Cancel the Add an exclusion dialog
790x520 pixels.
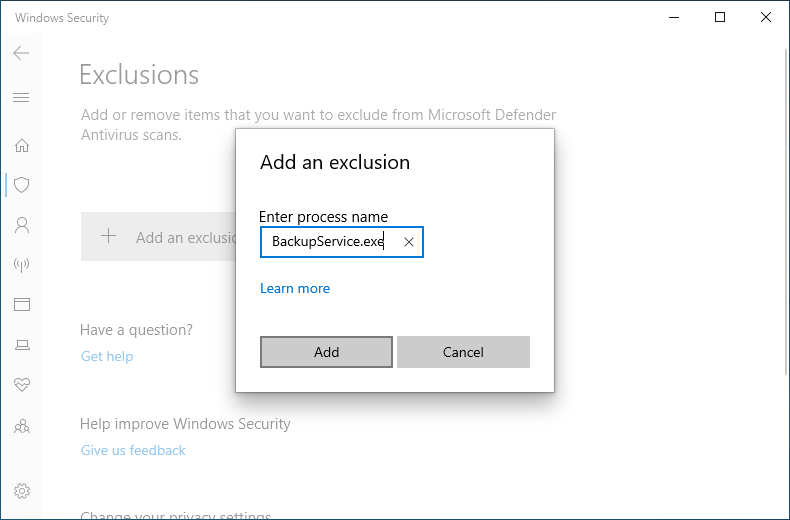464,352
